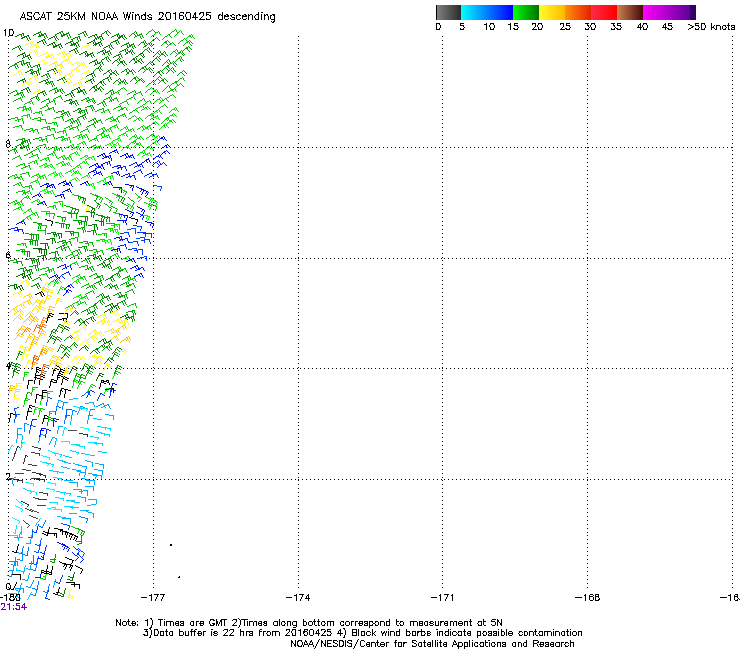Click the 'Times are GMT' note line
The width and height of the screenshot is (740, 650).
coord(309,623)
